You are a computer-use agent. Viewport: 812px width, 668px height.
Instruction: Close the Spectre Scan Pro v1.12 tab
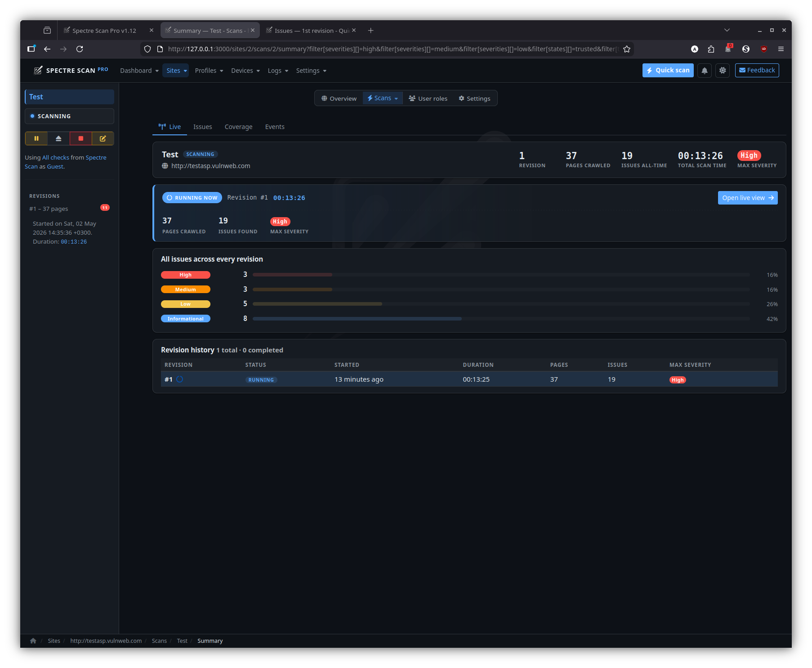[152, 30]
